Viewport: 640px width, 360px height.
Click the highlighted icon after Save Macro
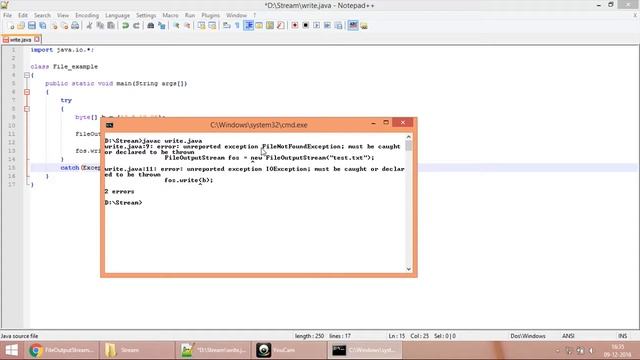tap(353, 26)
